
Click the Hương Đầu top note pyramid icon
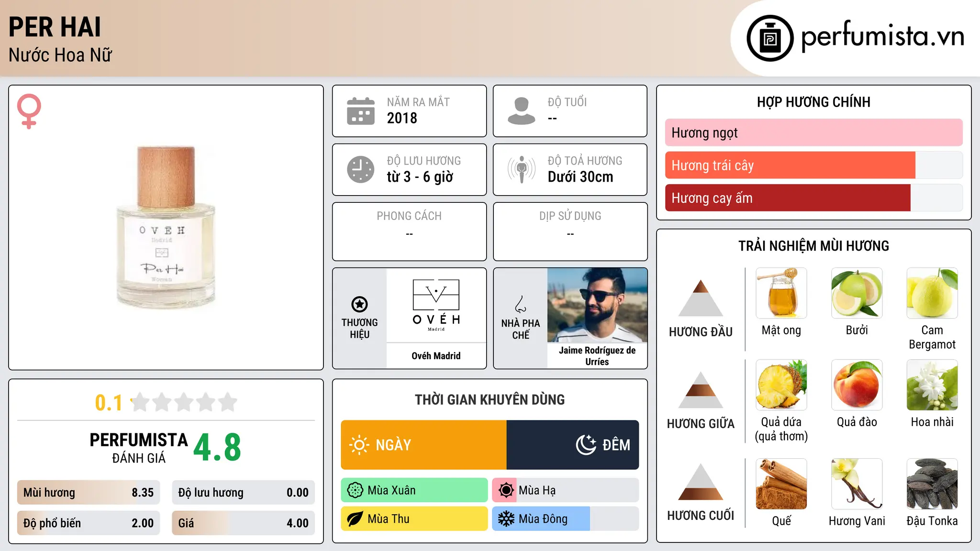point(701,298)
